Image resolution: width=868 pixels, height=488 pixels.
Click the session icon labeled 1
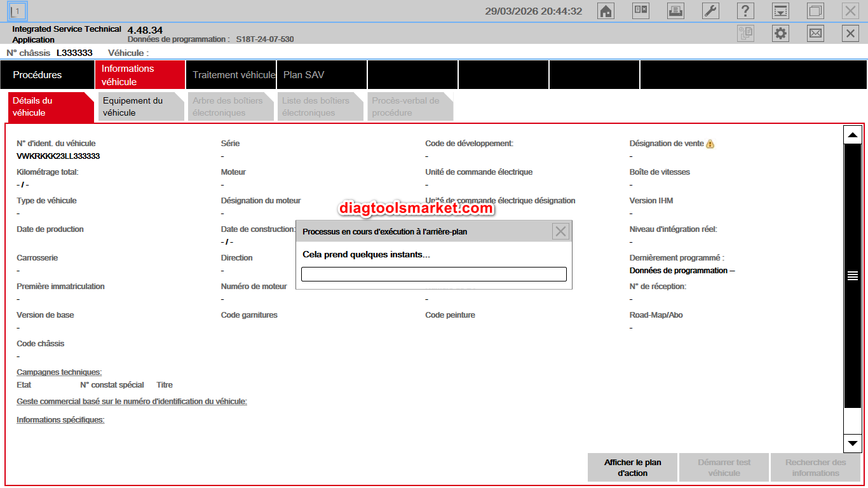[18, 11]
